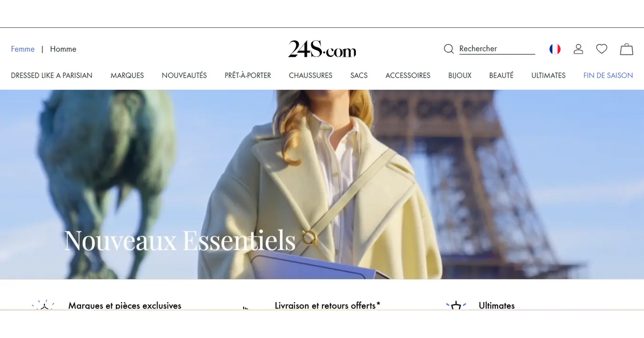The width and height of the screenshot is (644, 338).
Task: Click the search magnifier icon
Action: 449,49
